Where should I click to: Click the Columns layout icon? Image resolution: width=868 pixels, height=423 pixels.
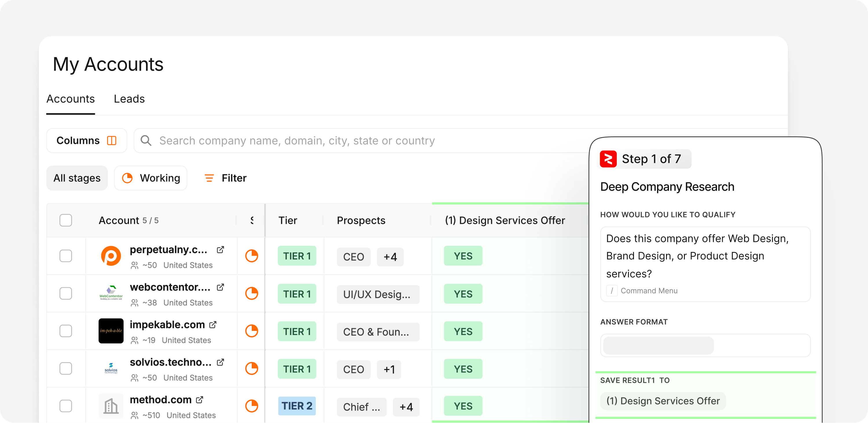point(111,140)
